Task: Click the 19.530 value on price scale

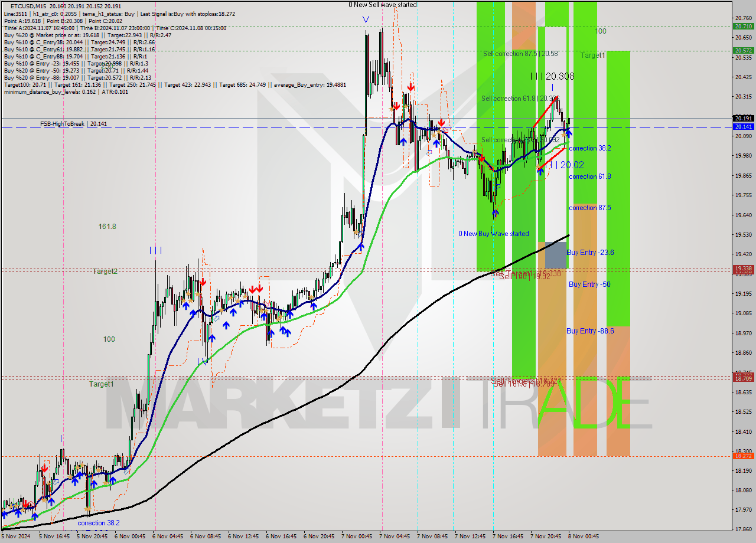Action: 743,235
